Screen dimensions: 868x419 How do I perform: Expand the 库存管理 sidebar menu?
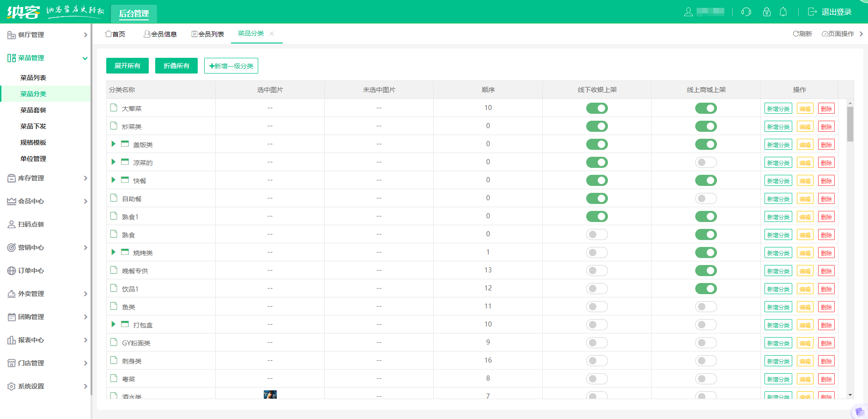pyautogui.click(x=46, y=178)
